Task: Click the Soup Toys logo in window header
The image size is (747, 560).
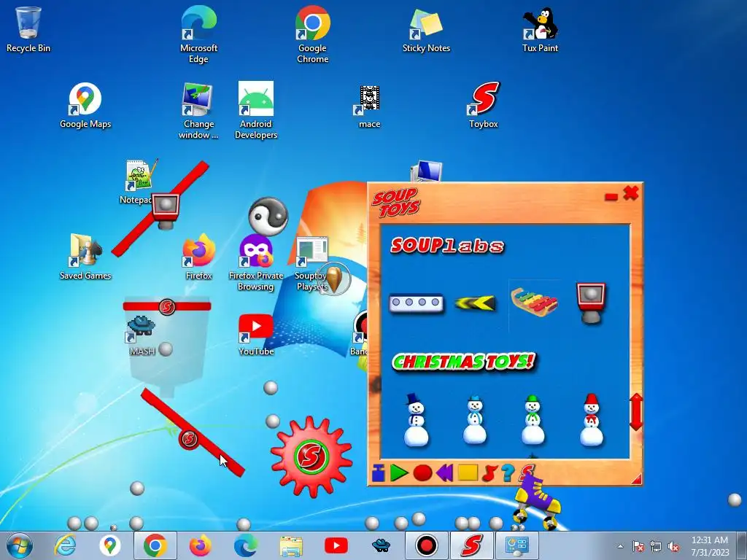Action: (396, 202)
